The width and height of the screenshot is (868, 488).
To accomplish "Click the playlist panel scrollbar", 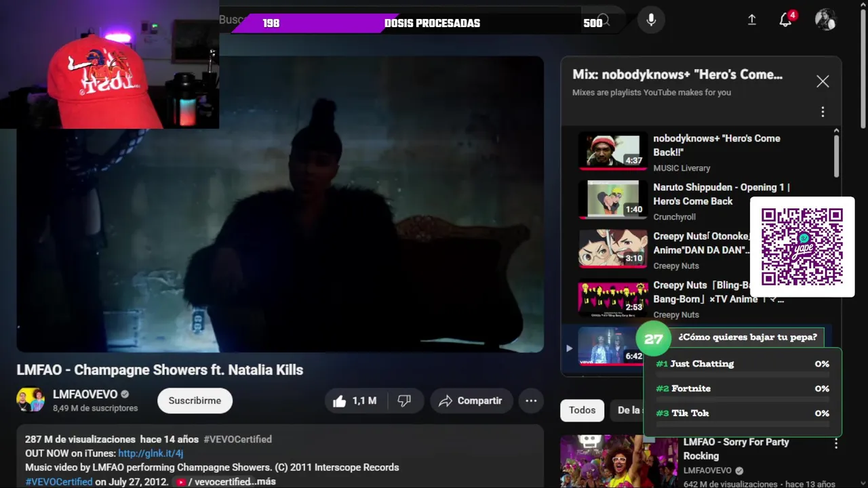I will (x=836, y=156).
